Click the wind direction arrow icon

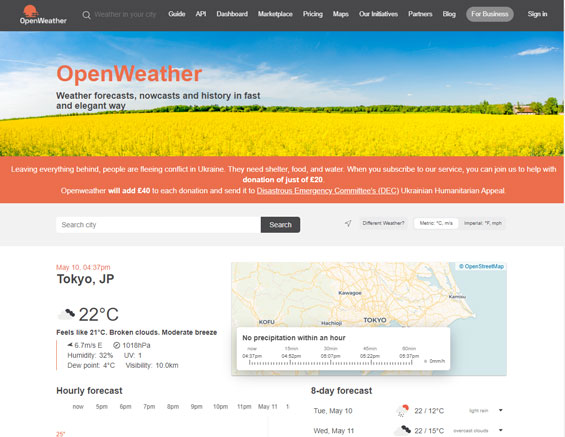coord(70,345)
